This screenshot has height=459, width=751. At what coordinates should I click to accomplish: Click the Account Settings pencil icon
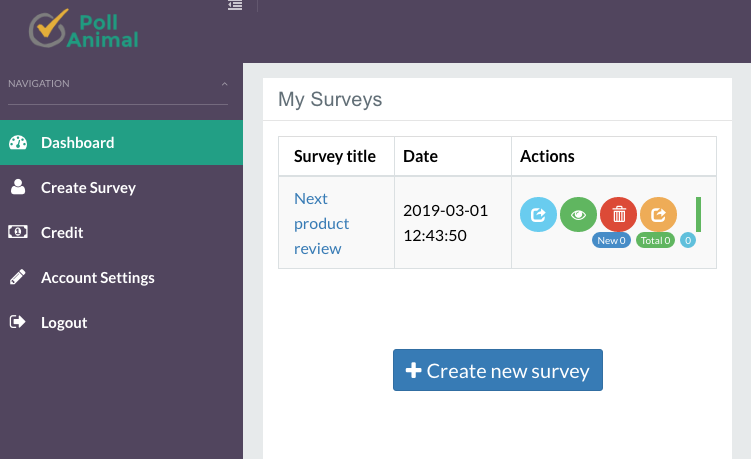[x=18, y=277]
